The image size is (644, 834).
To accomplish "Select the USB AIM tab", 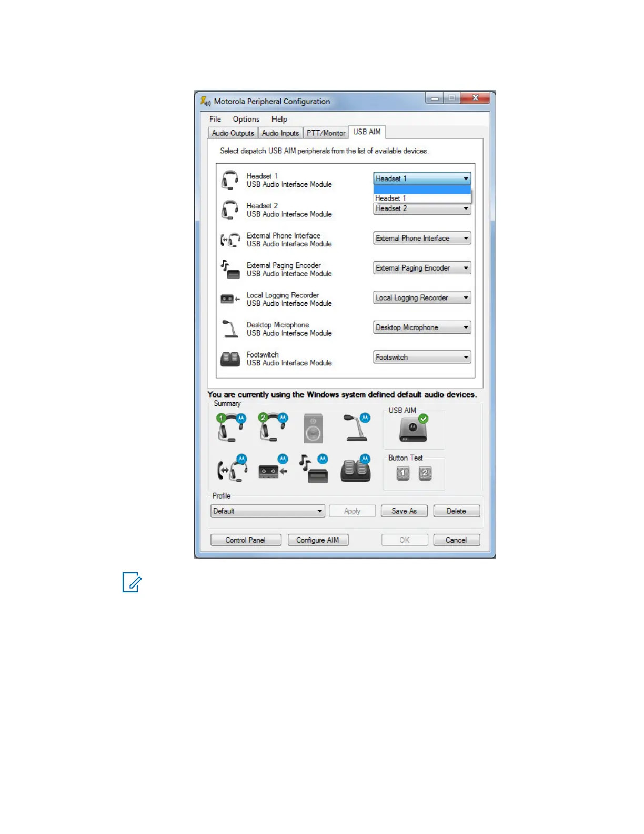I will click(x=367, y=132).
